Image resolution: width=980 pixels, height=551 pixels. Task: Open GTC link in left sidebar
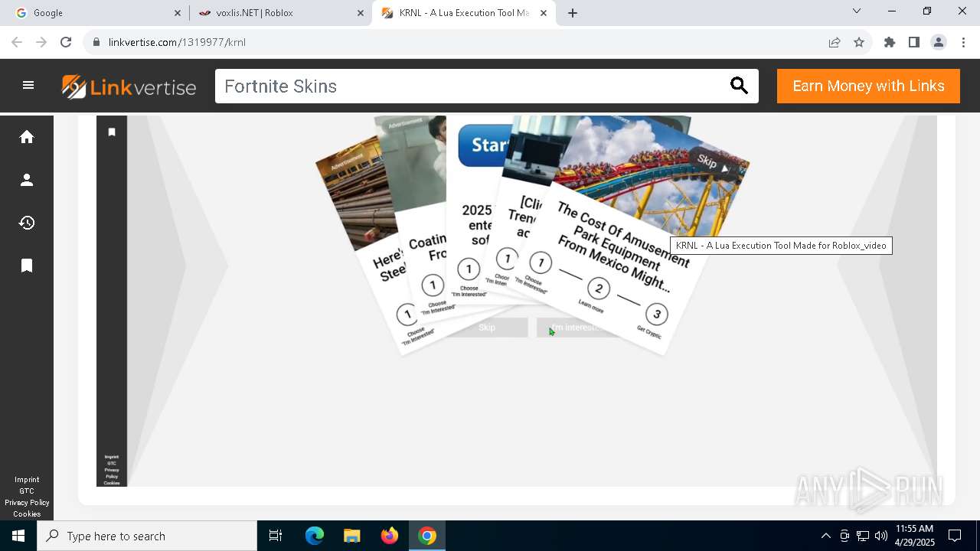pos(27,491)
